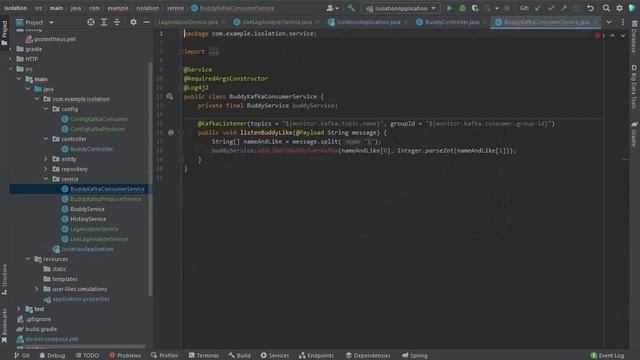Collapse the main folder in tree

tap(19, 79)
